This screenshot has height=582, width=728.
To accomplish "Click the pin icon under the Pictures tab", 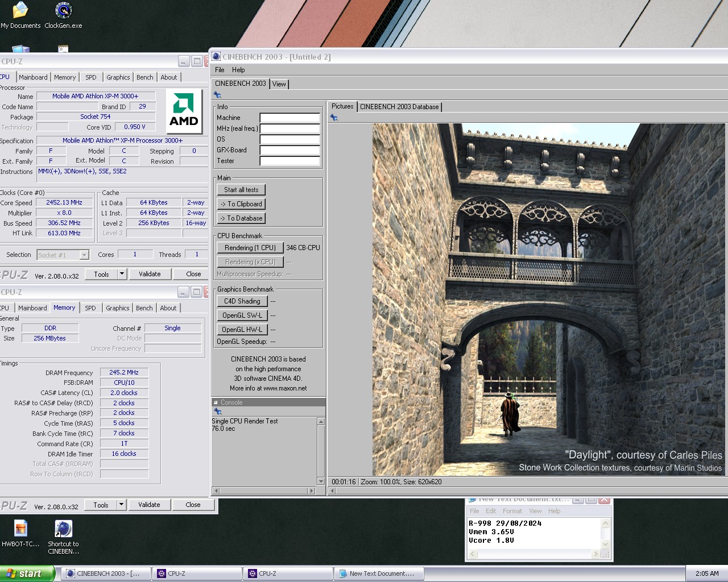I will pos(334,118).
